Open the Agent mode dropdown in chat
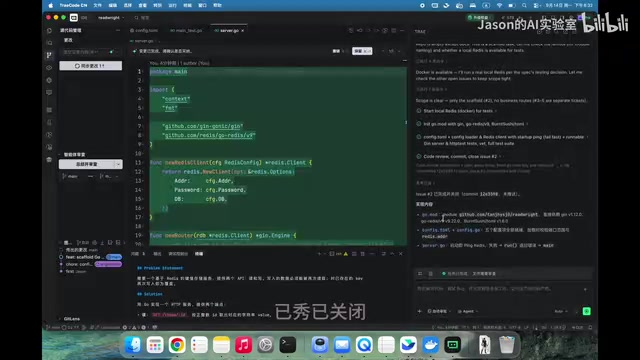 (x=468, y=311)
